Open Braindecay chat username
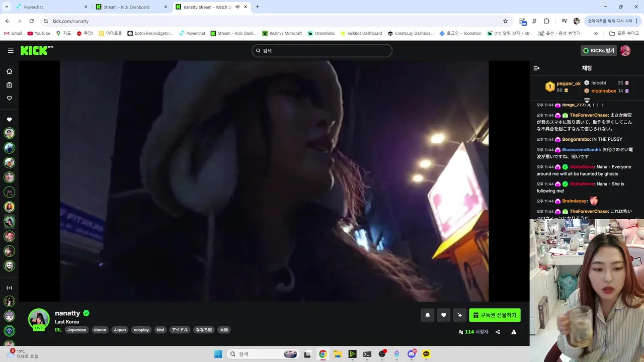 point(575,201)
